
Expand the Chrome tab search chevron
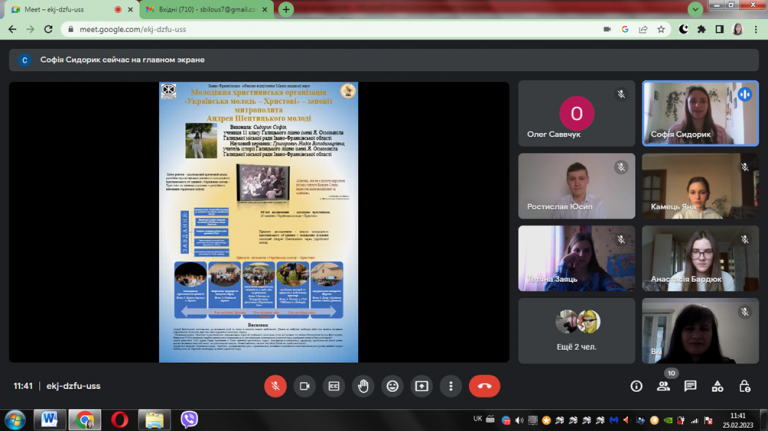(695, 9)
